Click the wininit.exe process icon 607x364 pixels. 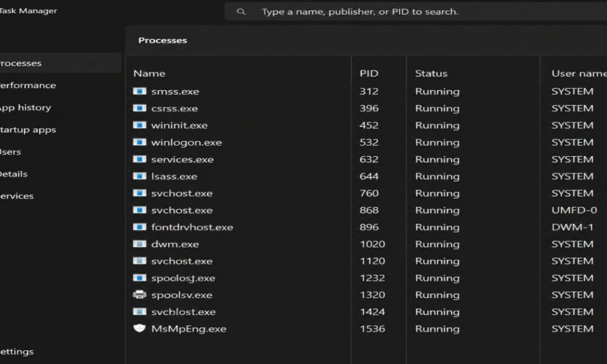click(x=140, y=125)
